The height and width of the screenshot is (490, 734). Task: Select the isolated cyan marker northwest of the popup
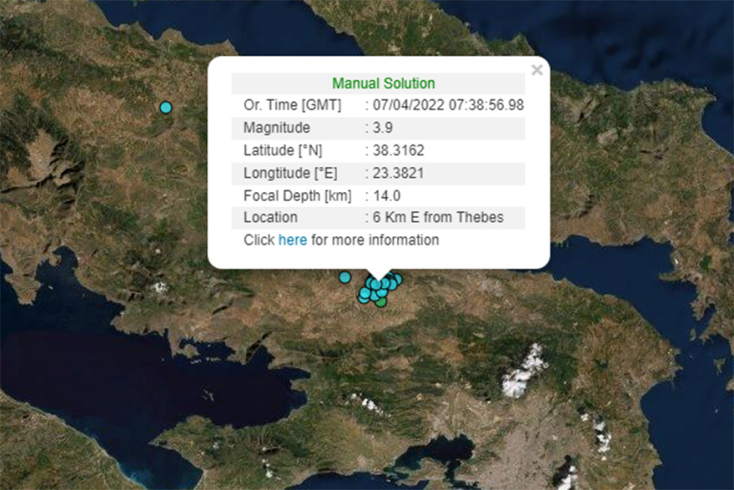(166, 108)
